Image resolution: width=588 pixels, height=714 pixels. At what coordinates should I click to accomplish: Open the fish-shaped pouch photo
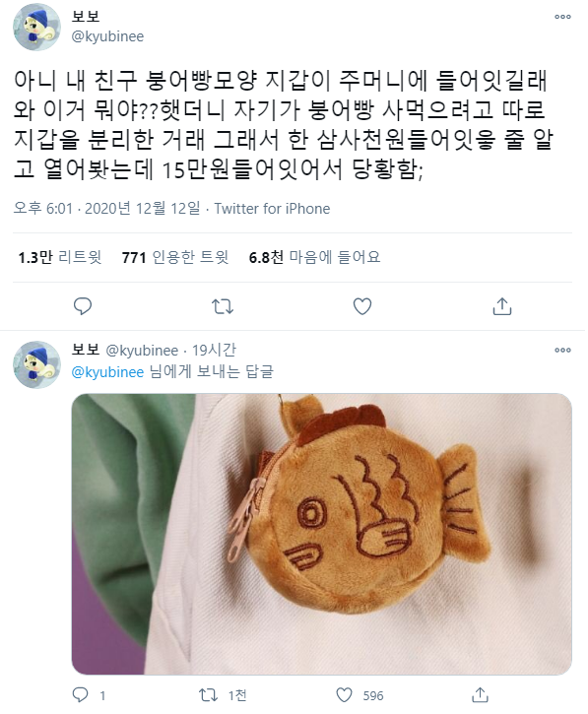(x=321, y=534)
